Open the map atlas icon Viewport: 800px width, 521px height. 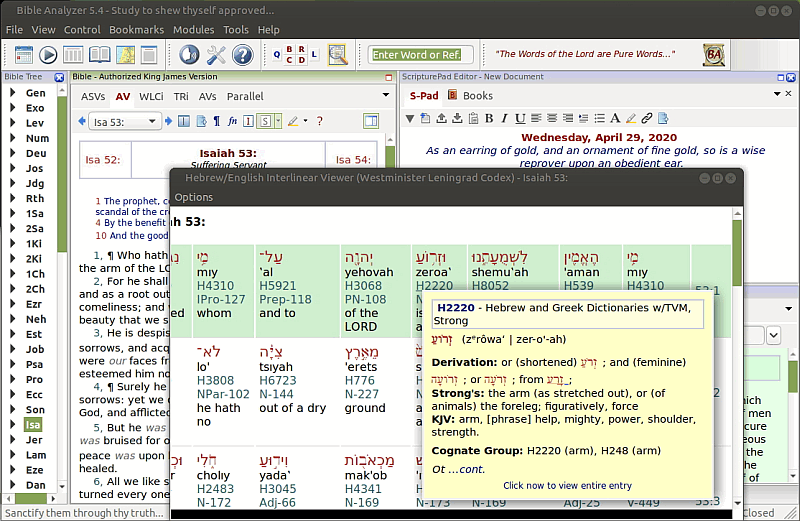pyautogui.click(x=126, y=55)
